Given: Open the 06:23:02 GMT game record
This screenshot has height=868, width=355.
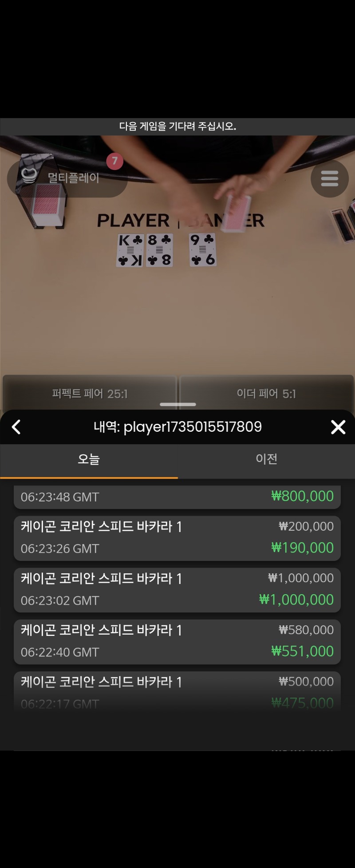Looking at the screenshot, I should pos(177,590).
